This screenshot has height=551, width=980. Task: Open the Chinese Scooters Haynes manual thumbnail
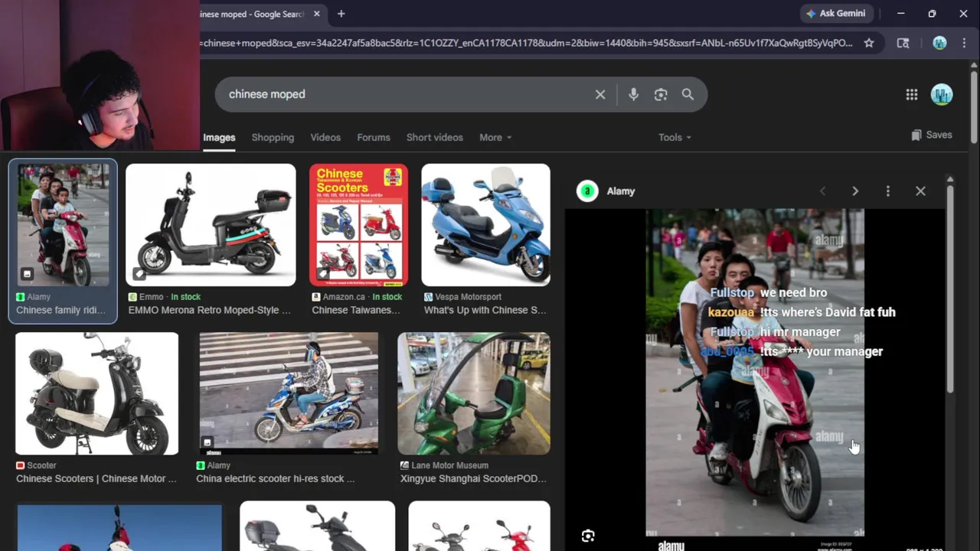click(358, 224)
